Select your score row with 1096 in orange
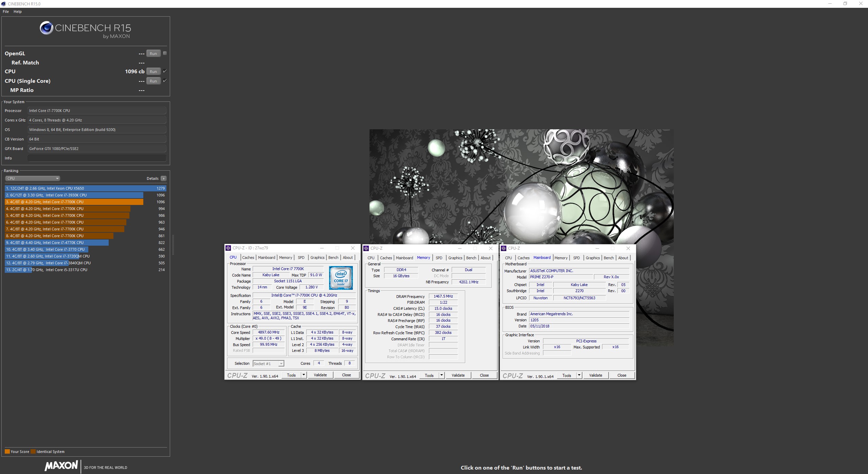Viewport: 868px width, 474px height. pos(86,202)
